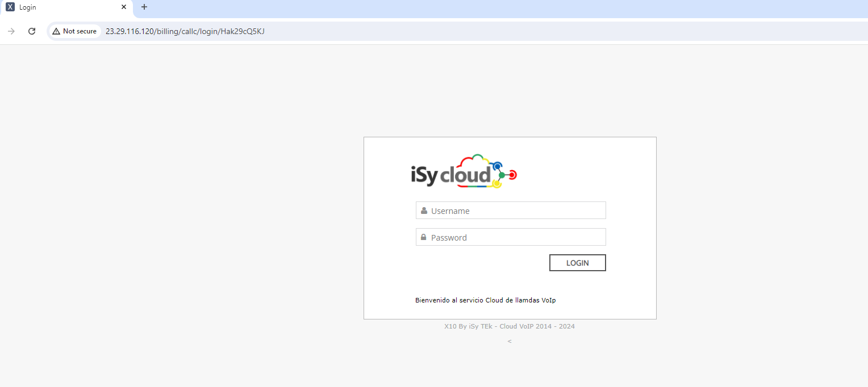Click the forward navigation arrow
868x387 pixels.
[x=11, y=31]
